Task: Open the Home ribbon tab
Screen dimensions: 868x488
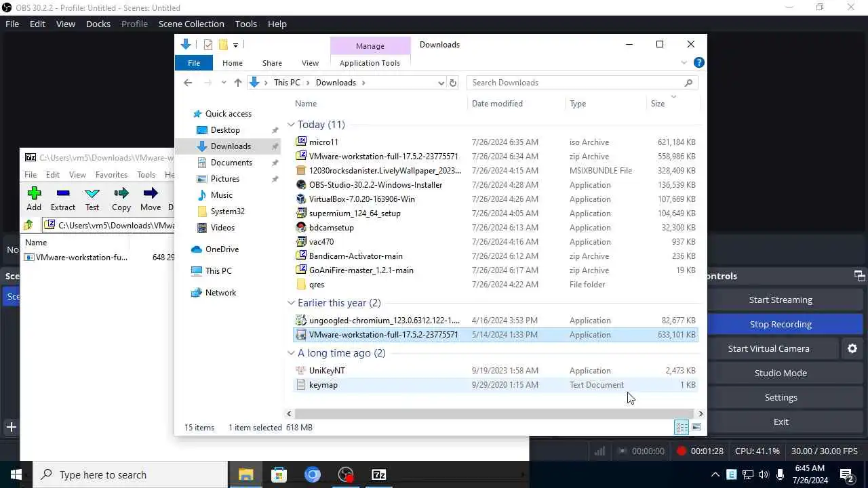Action: [232, 62]
